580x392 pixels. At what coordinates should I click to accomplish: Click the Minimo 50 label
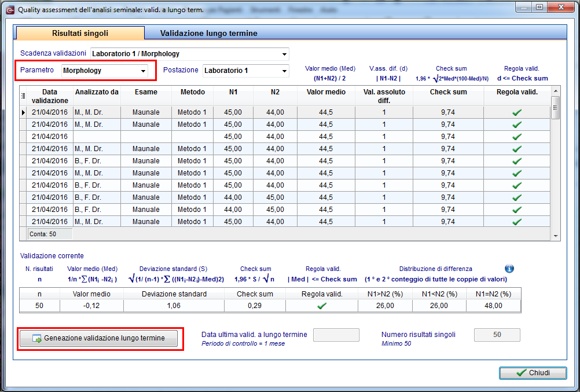(396, 343)
